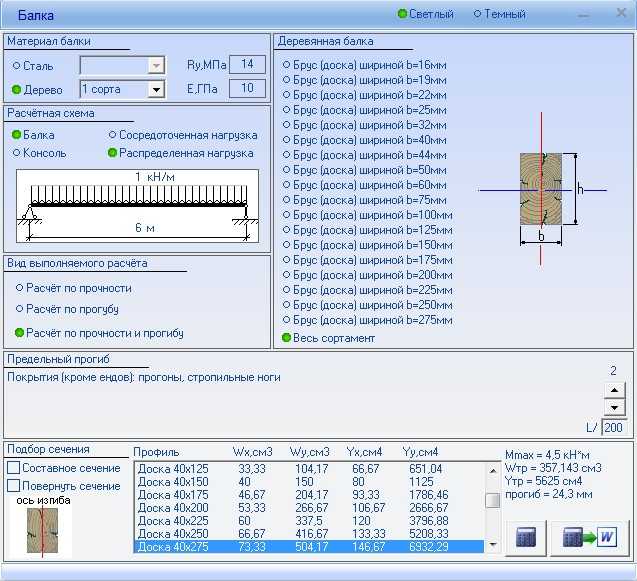Click the L/ deflection ratio field
The height and width of the screenshot is (581, 637).
coord(613,427)
